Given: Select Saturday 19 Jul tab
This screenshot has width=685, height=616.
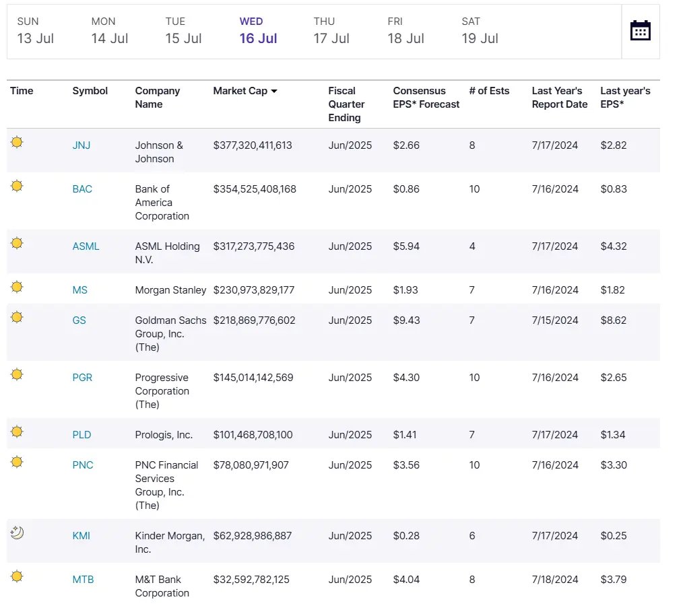Looking at the screenshot, I should click(480, 31).
